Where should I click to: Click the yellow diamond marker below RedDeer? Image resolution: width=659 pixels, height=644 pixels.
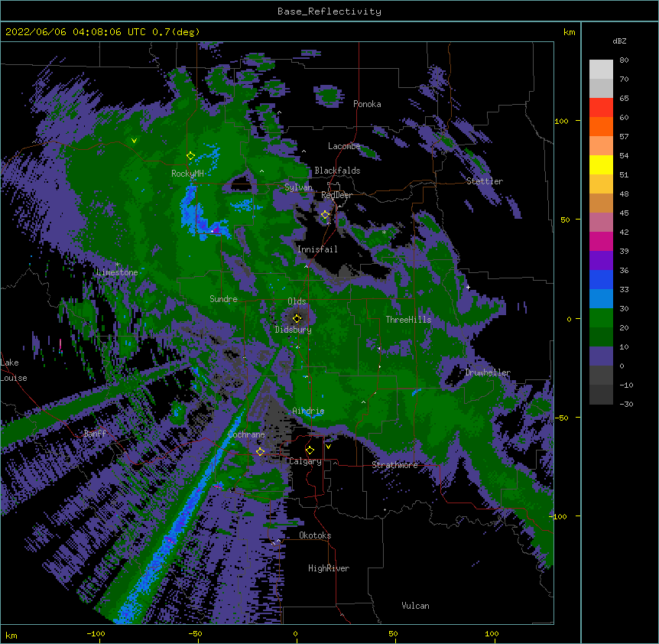click(x=325, y=215)
